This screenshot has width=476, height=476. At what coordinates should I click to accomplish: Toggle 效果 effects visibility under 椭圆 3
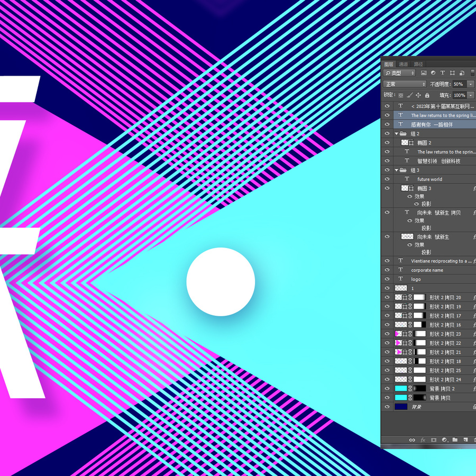409,196
